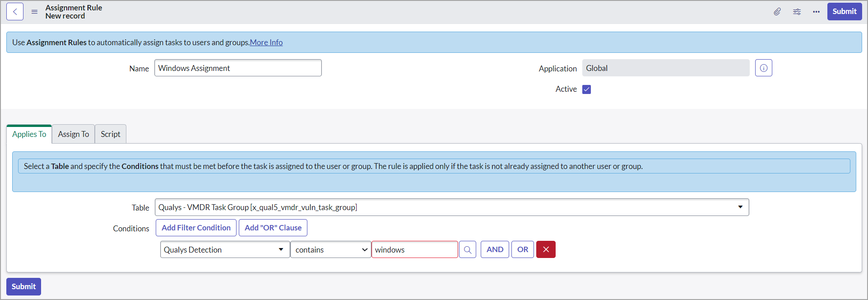Open the hamburger context menu icon
Viewport: 868px width, 300px height.
(34, 12)
